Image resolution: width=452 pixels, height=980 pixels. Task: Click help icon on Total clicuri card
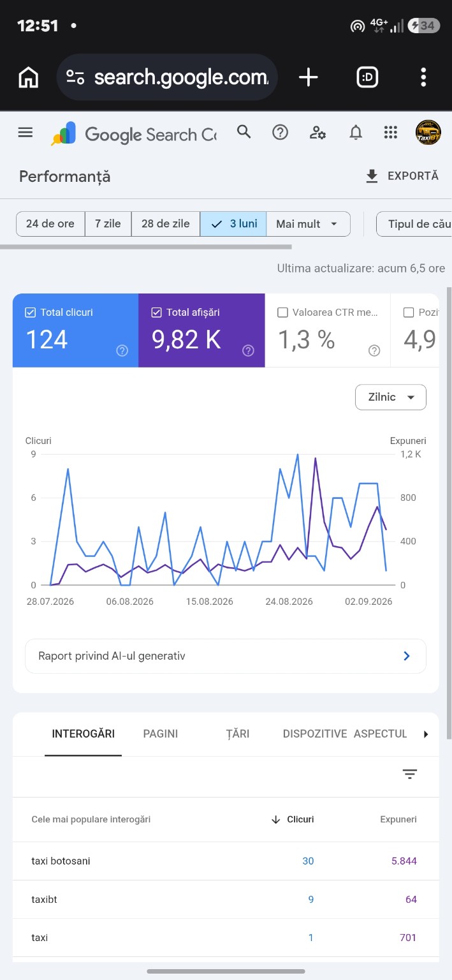pyautogui.click(x=122, y=350)
